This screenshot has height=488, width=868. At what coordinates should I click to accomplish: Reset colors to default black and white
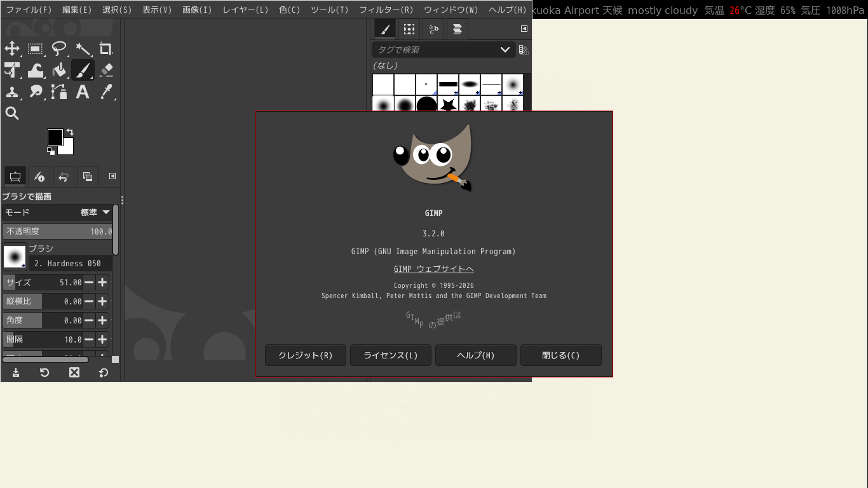point(51,151)
